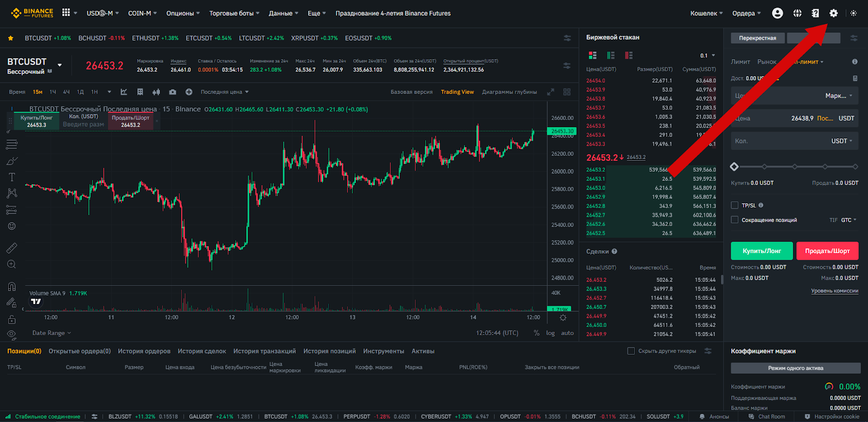This screenshot has height=422, width=868.
Task: Open the Последняя цена price type dropdown
Action: pyautogui.click(x=225, y=92)
